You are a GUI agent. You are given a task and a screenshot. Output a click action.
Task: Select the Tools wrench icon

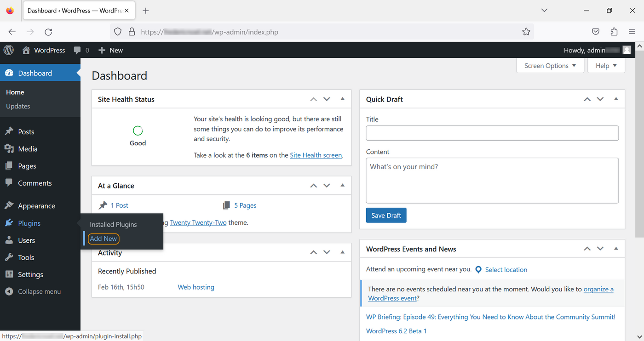click(10, 257)
